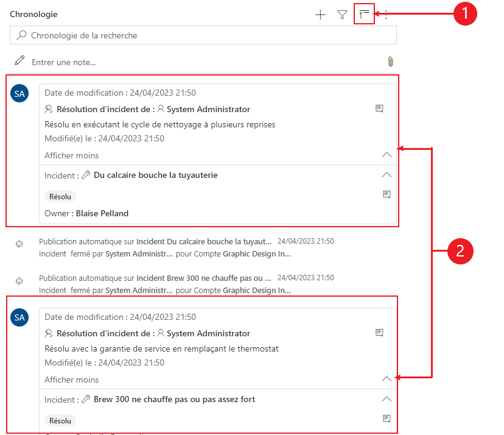The width and height of the screenshot is (504, 435).
Task: Click the search magnifier in Chronologie search
Action: click(x=21, y=35)
